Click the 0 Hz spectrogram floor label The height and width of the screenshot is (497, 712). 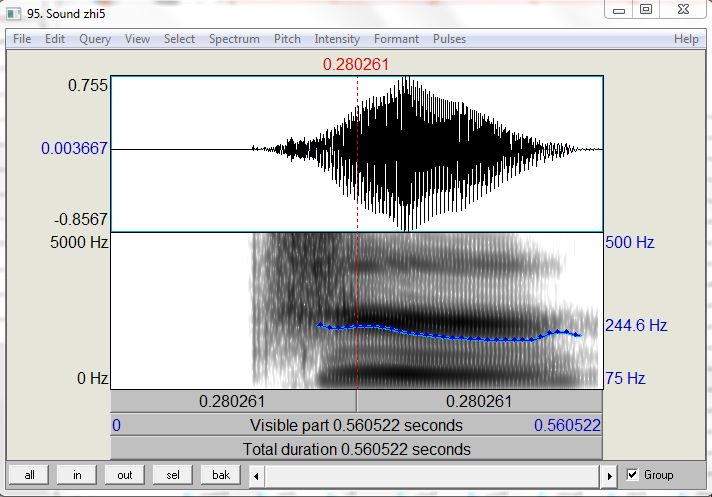pos(93,378)
